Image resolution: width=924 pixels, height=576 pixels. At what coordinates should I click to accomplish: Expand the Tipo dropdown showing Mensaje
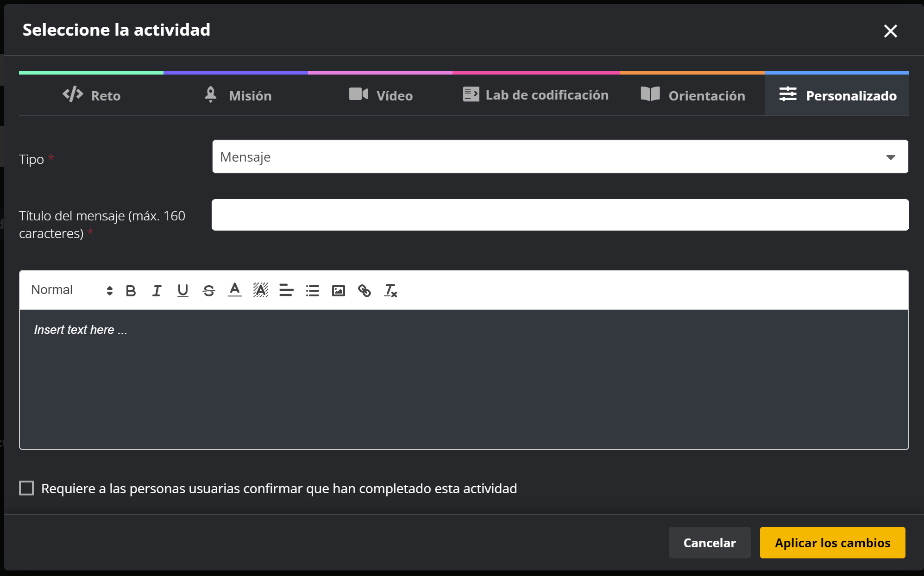[560, 157]
